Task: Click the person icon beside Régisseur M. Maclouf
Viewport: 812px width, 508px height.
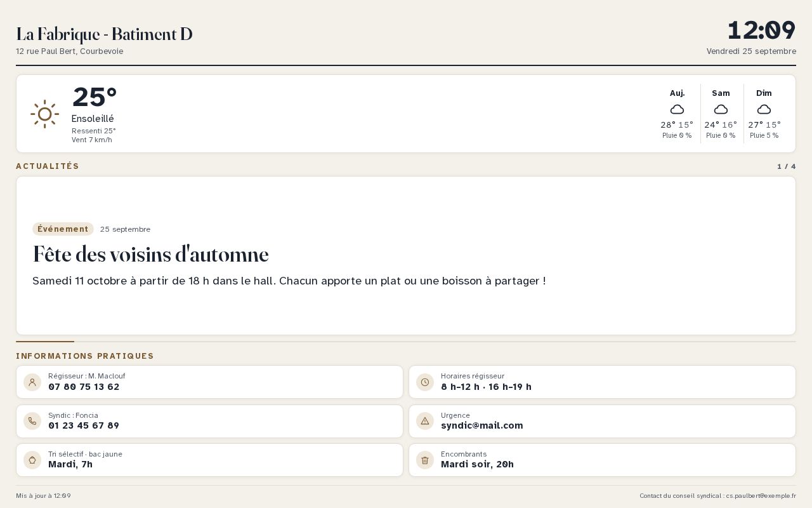Action: pos(32,382)
